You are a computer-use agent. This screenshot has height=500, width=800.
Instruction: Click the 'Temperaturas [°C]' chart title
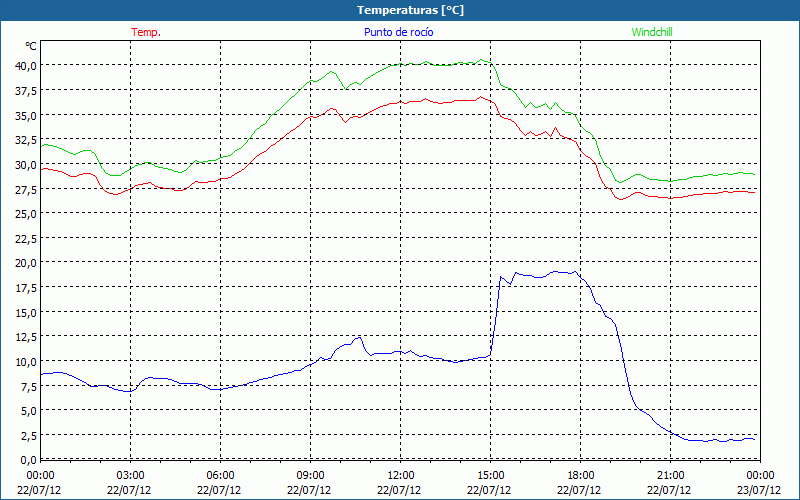(410, 10)
